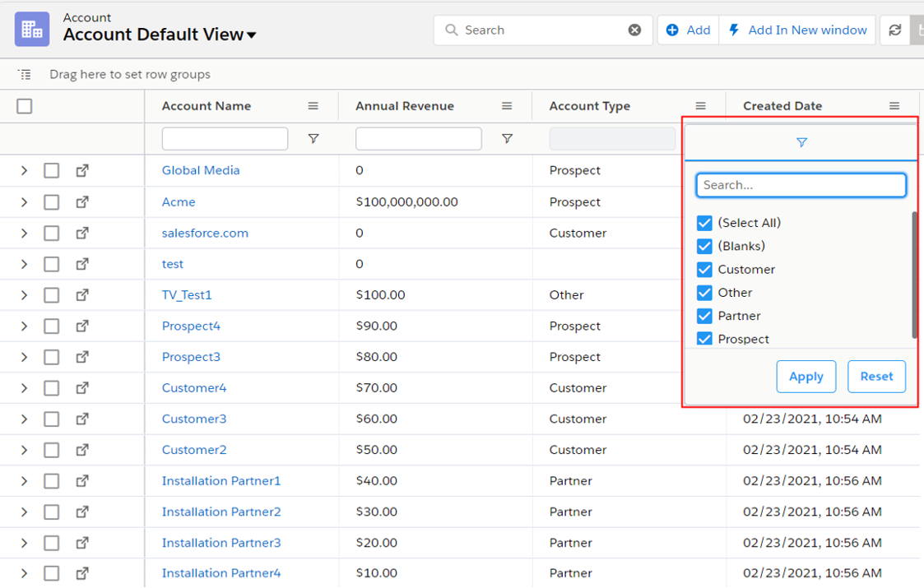Open the Annual Revenue column menu icon

[507, 106]
